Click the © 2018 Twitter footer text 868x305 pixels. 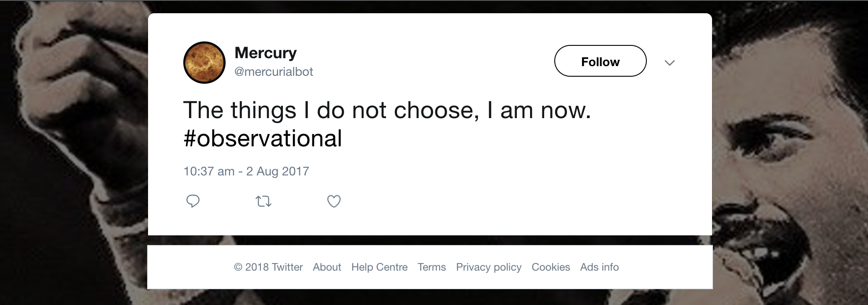[268, 267]
